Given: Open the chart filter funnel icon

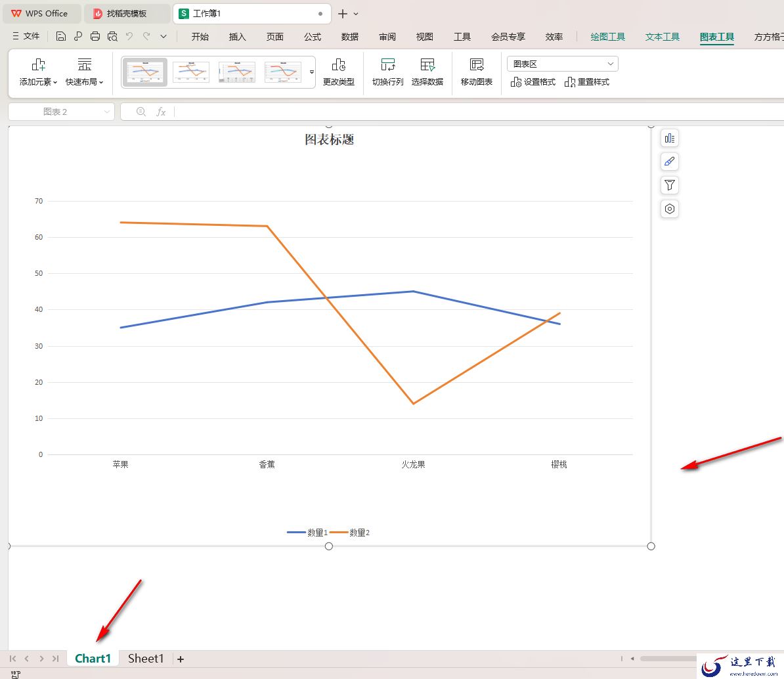Looking at the screenshot, I should pyautogui.click(x=670, y=185).
